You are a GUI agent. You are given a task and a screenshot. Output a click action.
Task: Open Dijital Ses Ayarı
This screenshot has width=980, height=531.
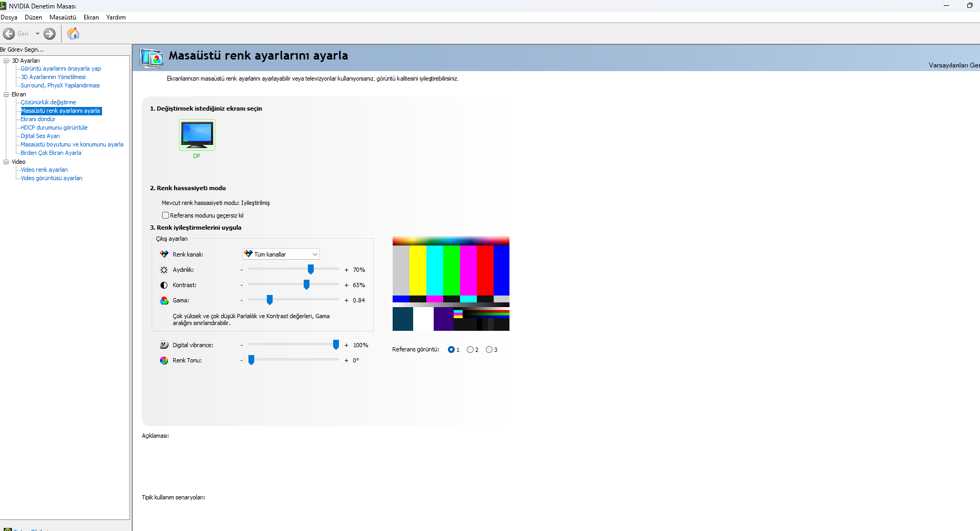(x=40, y=136)
